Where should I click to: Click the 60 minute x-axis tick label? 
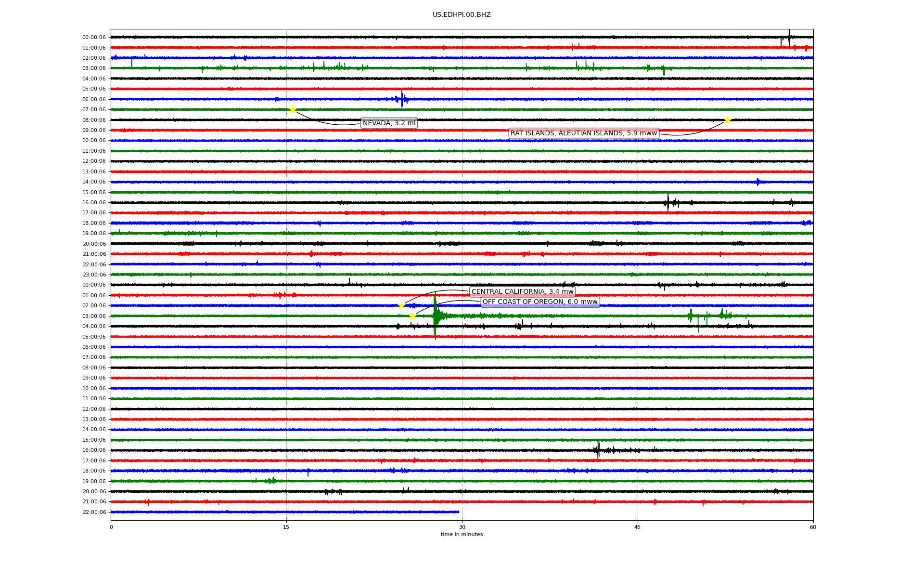813,527
